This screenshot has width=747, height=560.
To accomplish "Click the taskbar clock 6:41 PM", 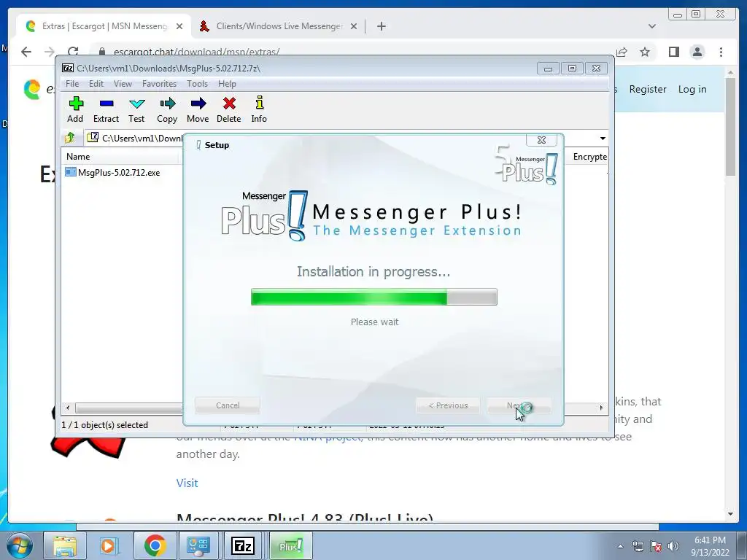I will click(x=710, y=540).
